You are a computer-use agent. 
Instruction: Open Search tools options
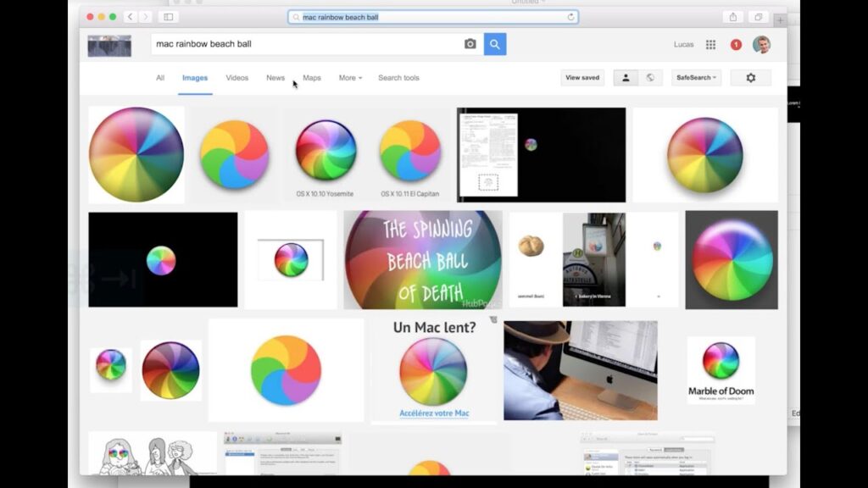coord(398,77)
